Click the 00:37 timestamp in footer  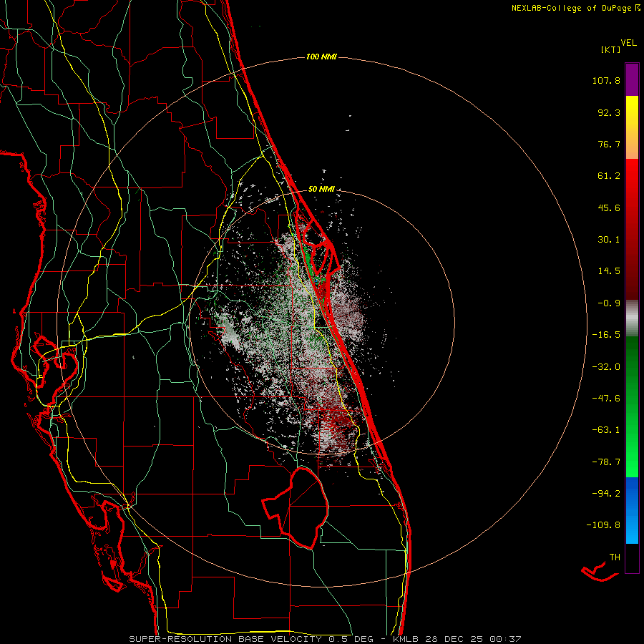click(x=506, y=639)
